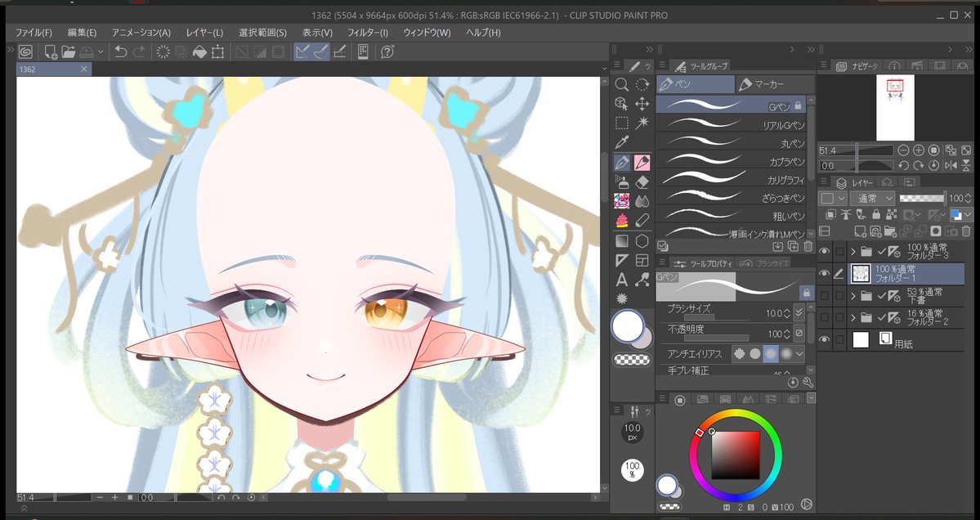Open the brush size dynamics dropdown
The height and width of the screenshot is (520, 980).
click(798, 312)
